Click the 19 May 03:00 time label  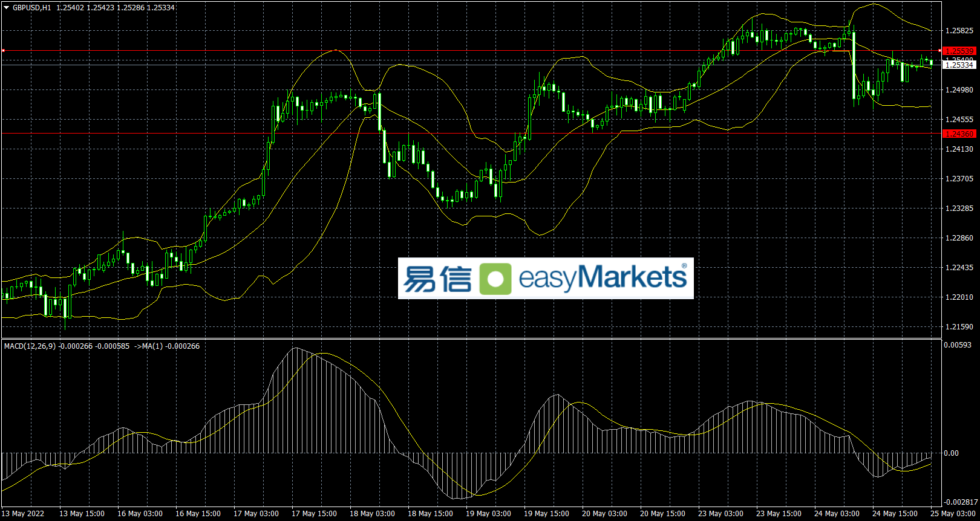(488, 514)
